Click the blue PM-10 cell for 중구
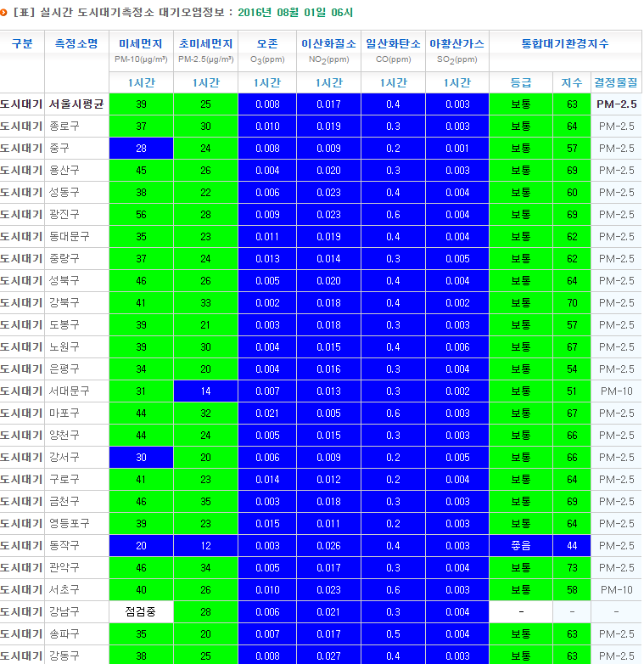This screenshot has height=664, width=644. (141, 149)
